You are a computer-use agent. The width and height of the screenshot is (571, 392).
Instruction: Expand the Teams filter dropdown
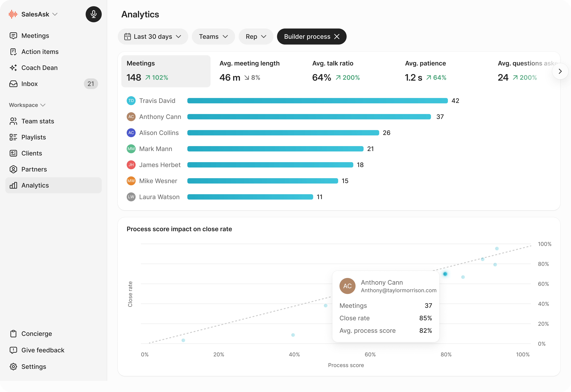(x=213, y=37)
